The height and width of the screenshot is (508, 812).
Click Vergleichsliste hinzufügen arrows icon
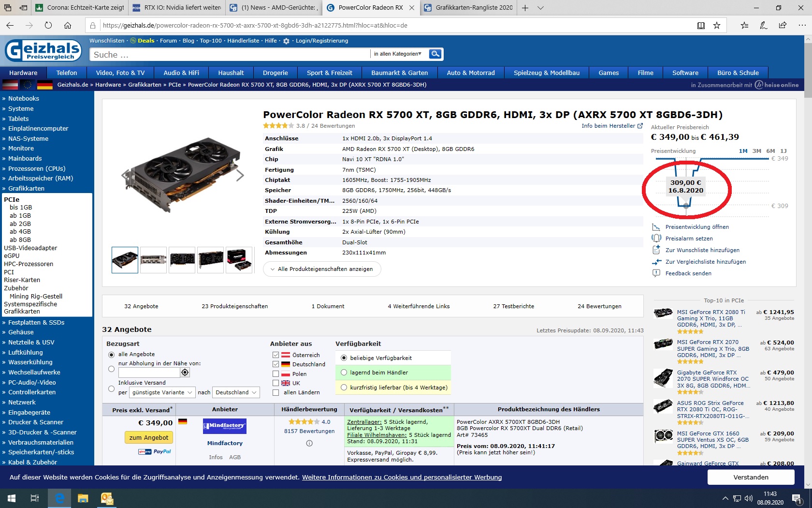tap(656, 262)
